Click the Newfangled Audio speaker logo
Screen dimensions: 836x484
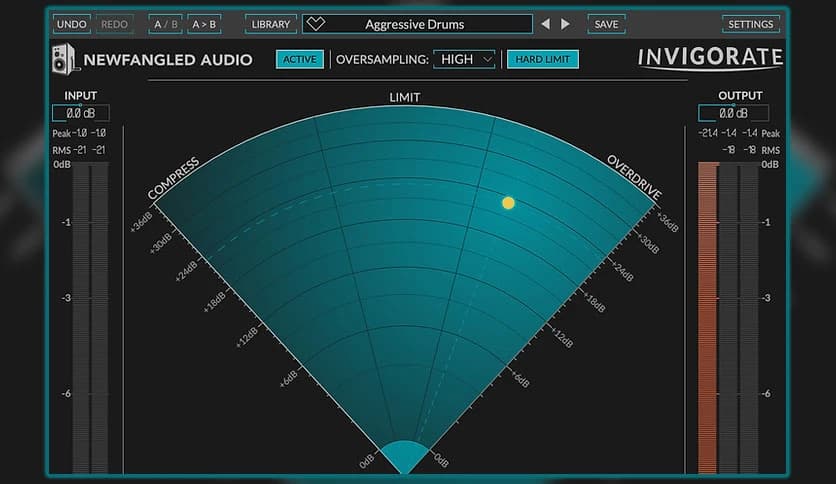(65, 59)
